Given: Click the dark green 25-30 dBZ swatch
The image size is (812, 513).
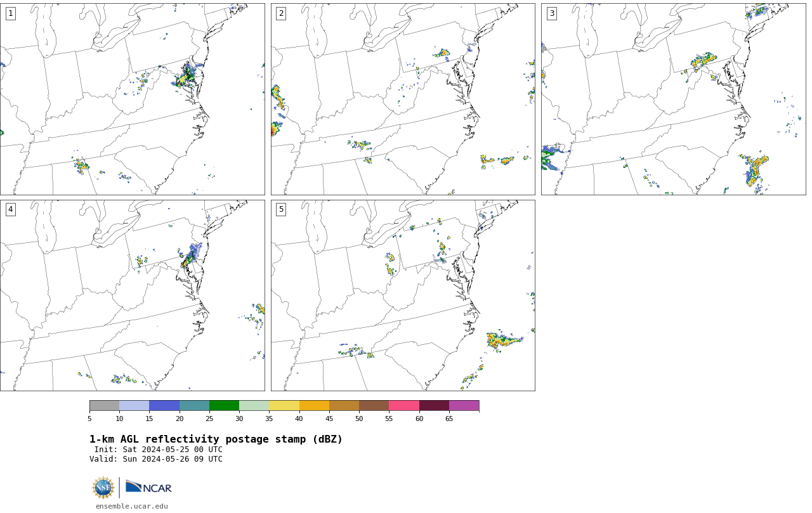Looking at the screenshot, I should (224, 406).
